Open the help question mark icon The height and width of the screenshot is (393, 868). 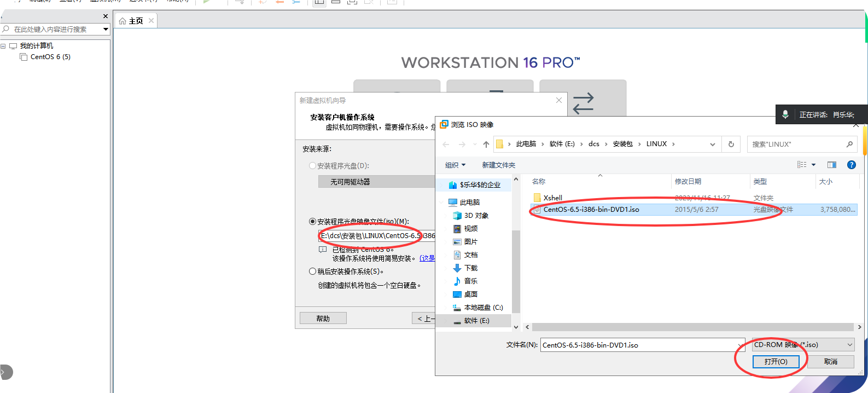point(851,165)
